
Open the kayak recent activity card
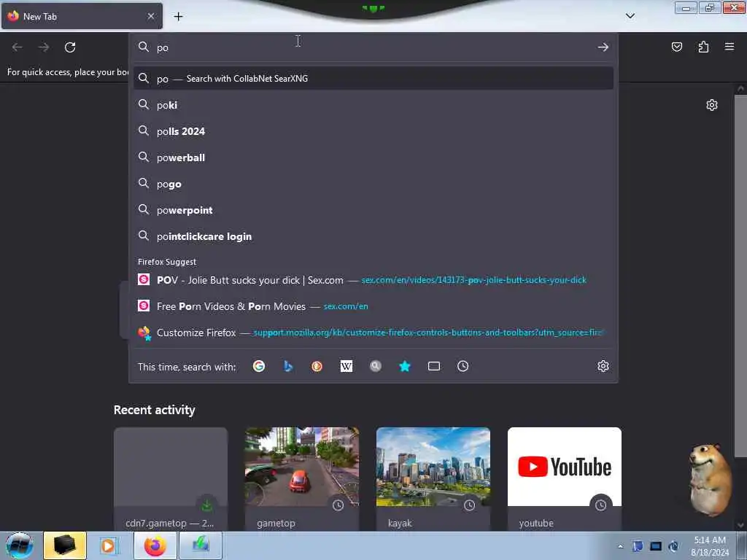433,479
